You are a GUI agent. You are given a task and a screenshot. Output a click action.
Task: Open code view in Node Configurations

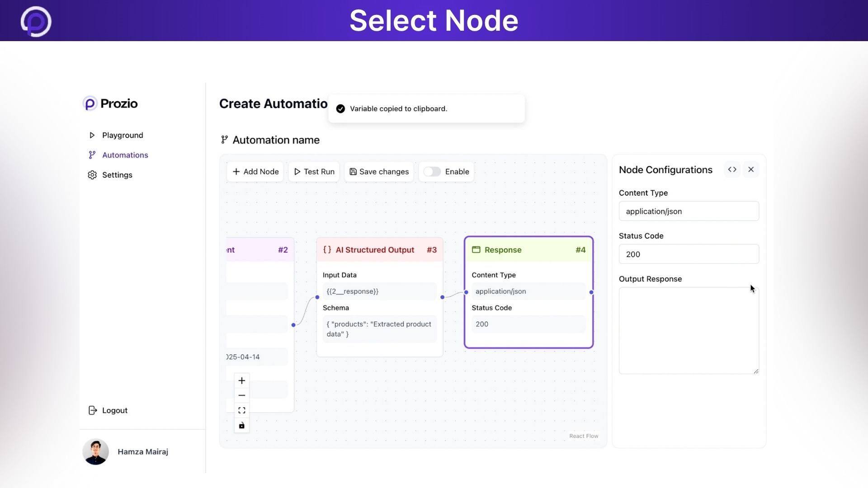732,169
